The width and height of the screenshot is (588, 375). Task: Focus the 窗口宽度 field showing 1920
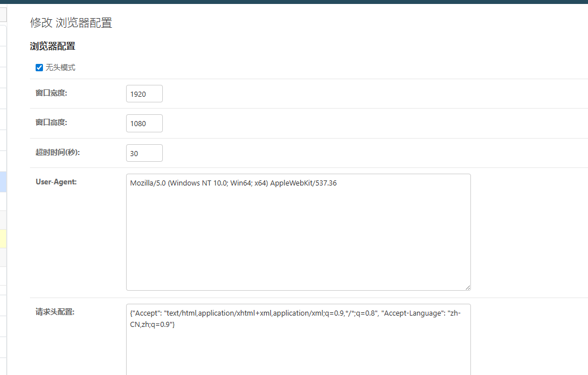tap(144, 94)
